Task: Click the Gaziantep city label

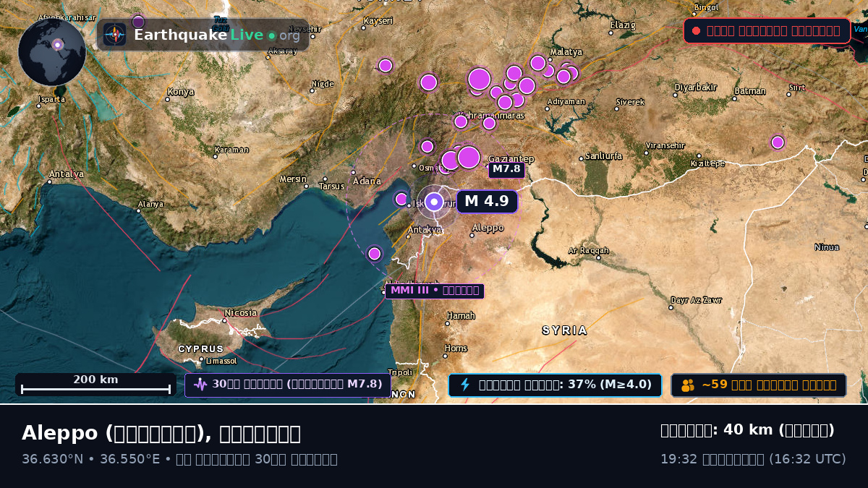Action: point(511,159)
